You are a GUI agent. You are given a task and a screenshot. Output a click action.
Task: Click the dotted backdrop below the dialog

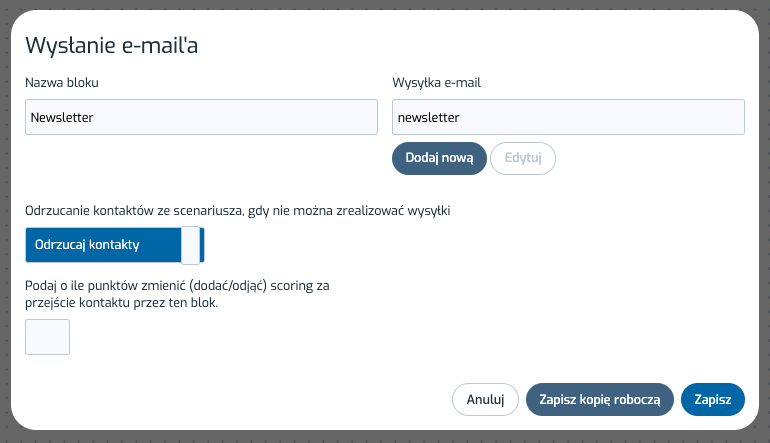pos(385,437)
